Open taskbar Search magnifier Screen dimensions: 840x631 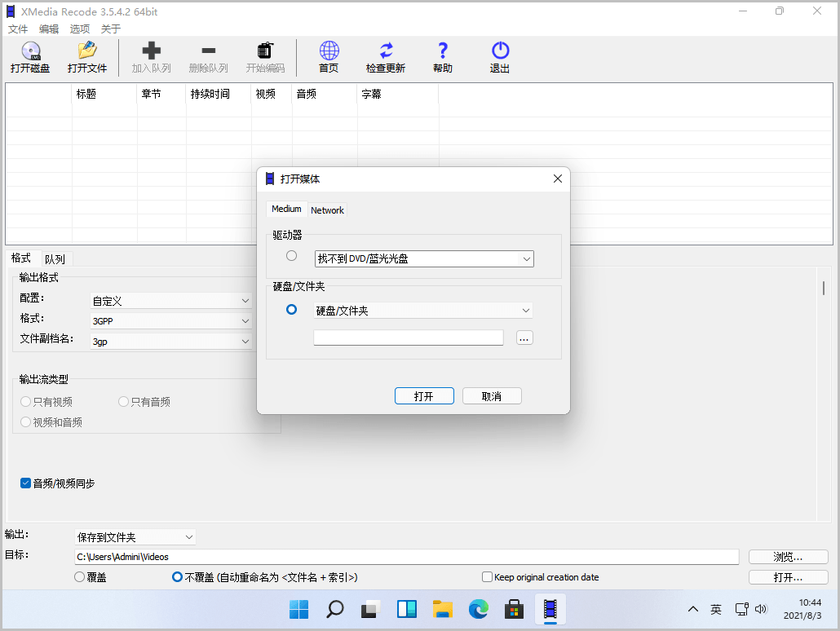point(335,610)
